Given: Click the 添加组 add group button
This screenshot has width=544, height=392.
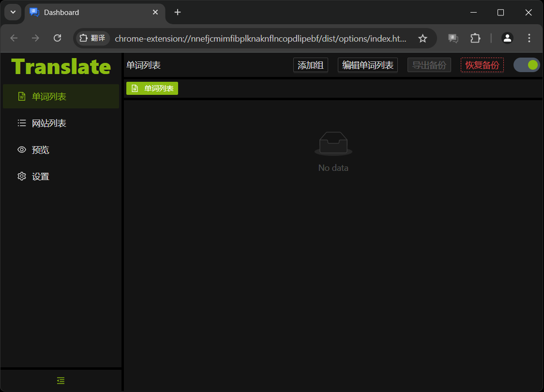Looking at the screenshot, I should (310, 64).
